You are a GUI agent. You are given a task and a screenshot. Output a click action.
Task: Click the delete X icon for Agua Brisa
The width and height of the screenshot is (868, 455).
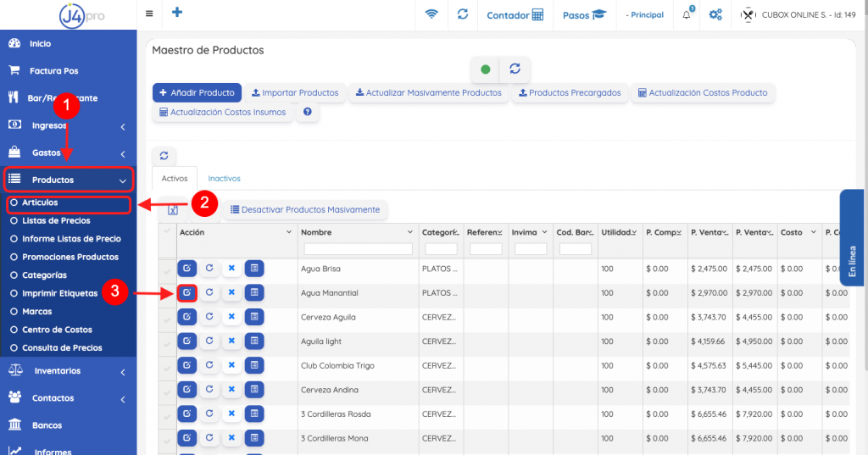click(x=231, y=269)
